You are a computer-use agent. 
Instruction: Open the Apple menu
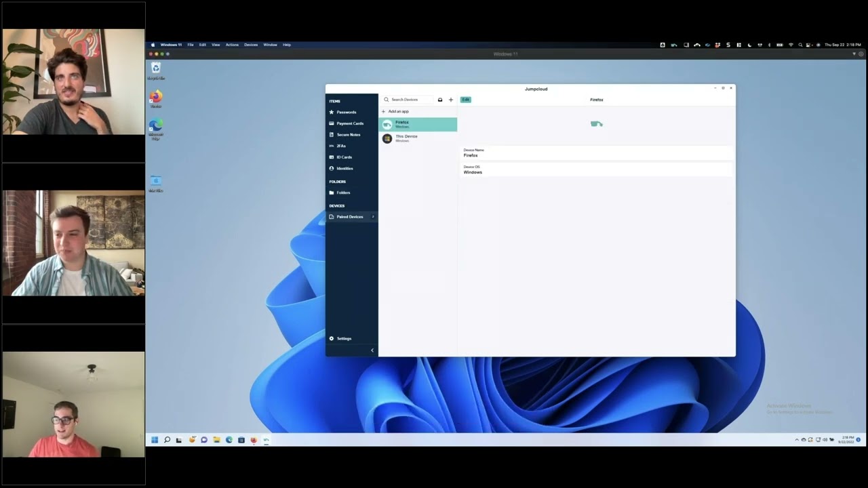point(153,45)
